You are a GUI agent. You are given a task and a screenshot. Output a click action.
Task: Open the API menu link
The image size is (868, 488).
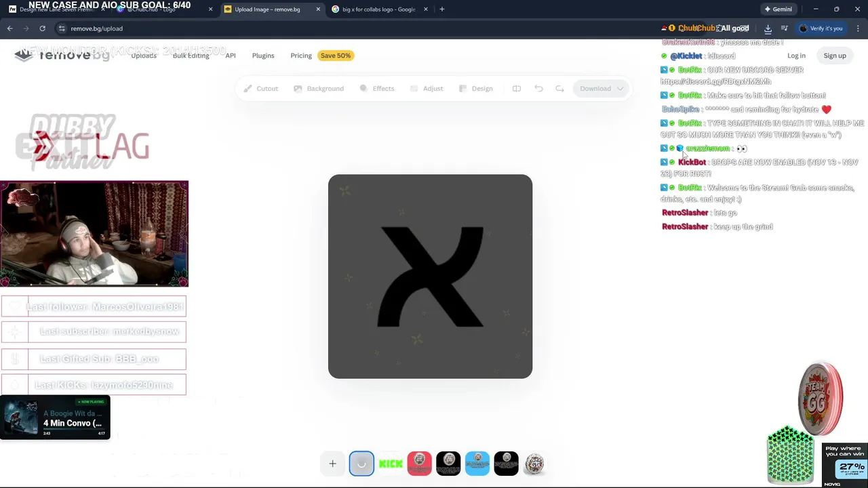(231, 56)
